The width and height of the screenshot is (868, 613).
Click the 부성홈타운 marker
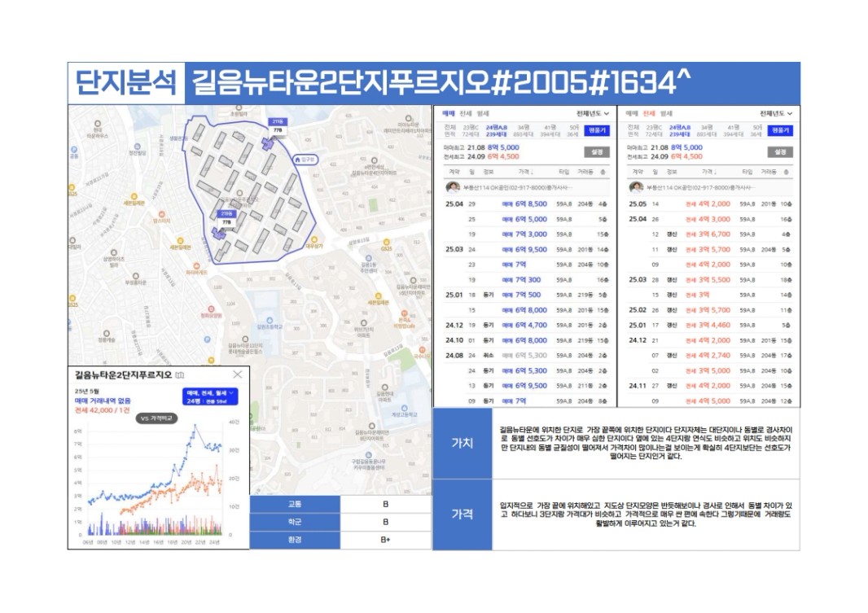(135, 278)
